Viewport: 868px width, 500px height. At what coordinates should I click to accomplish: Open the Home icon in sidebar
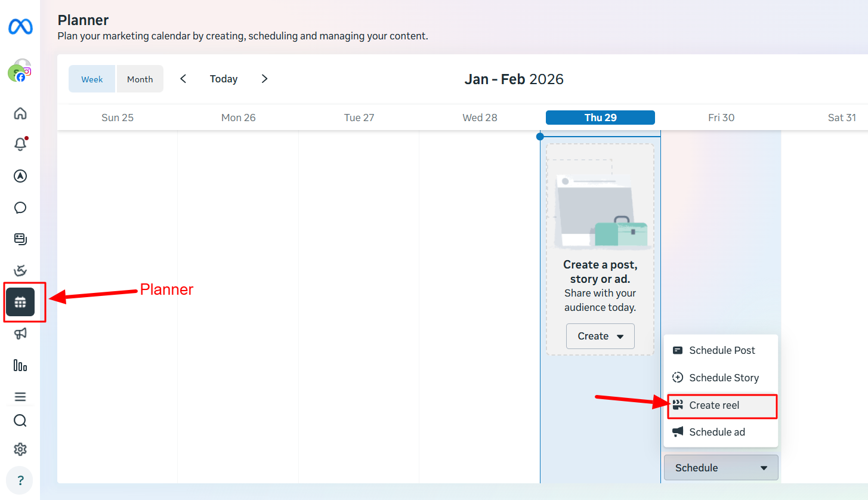(20, 113)
